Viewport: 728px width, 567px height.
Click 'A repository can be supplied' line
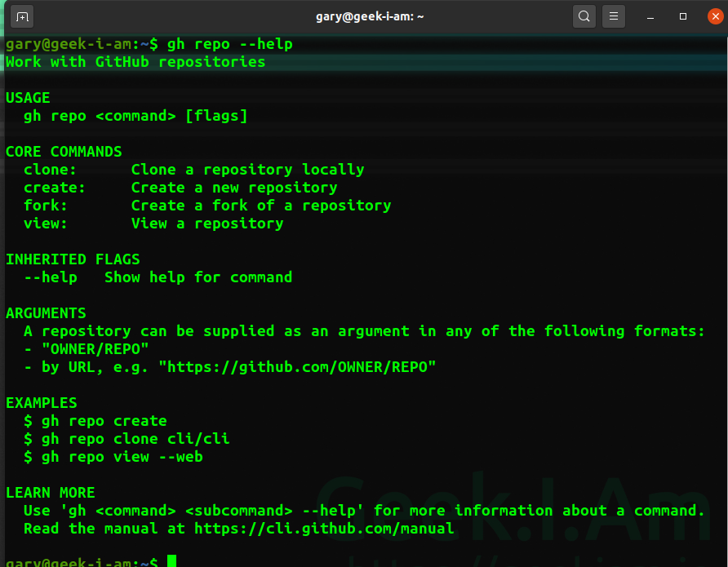pos(365,331)
